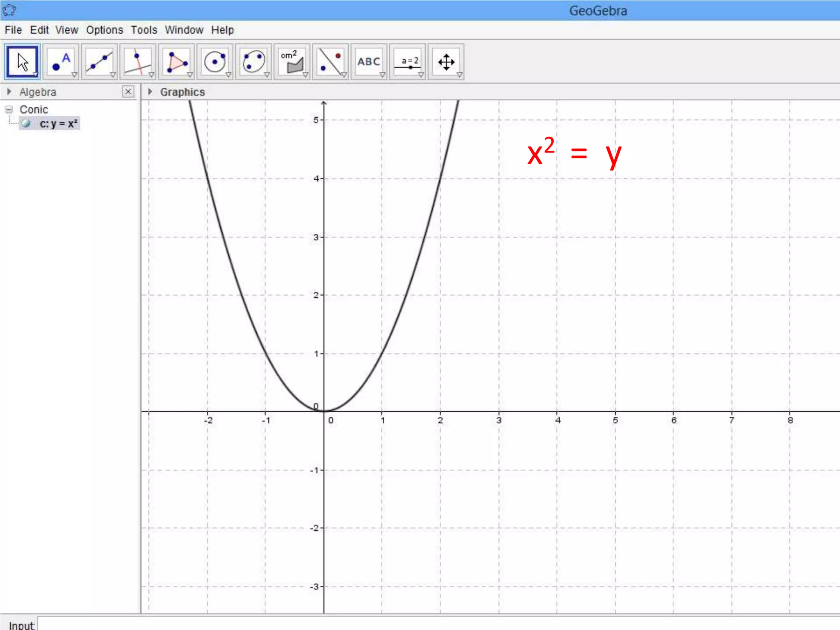The image size is (840, 630).
Task: Select the Slider a=2 tool
Action: pos(407,62)
